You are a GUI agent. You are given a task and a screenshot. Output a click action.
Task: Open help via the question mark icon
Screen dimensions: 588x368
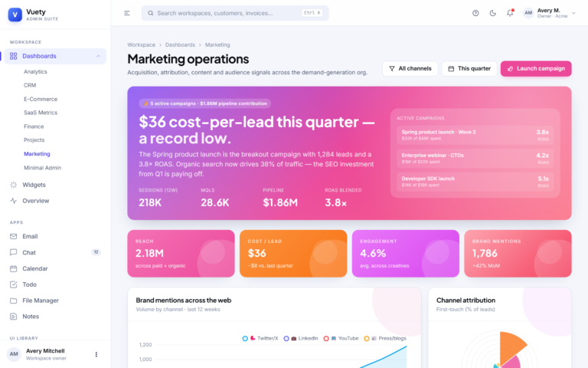(475, 13)
